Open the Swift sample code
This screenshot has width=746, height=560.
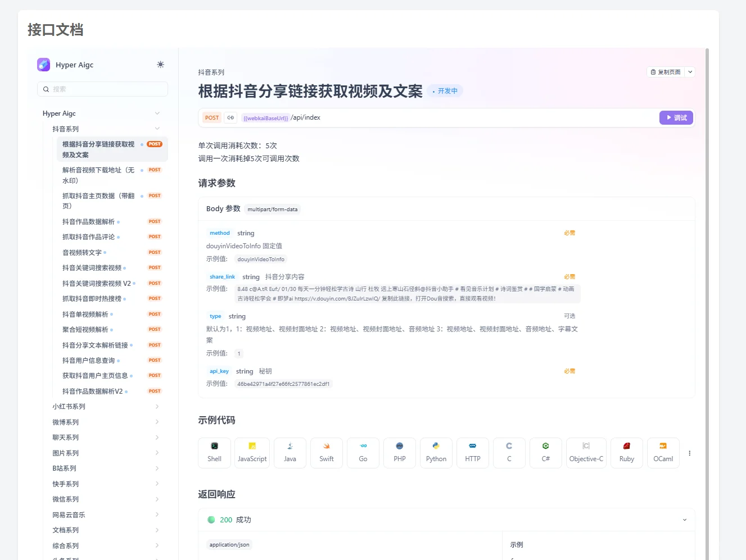pos(326,453)
